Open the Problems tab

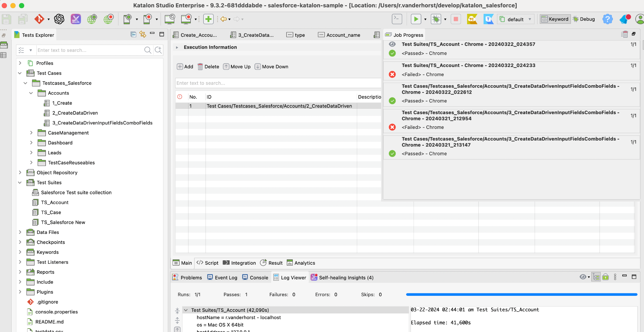pos(187,277)
